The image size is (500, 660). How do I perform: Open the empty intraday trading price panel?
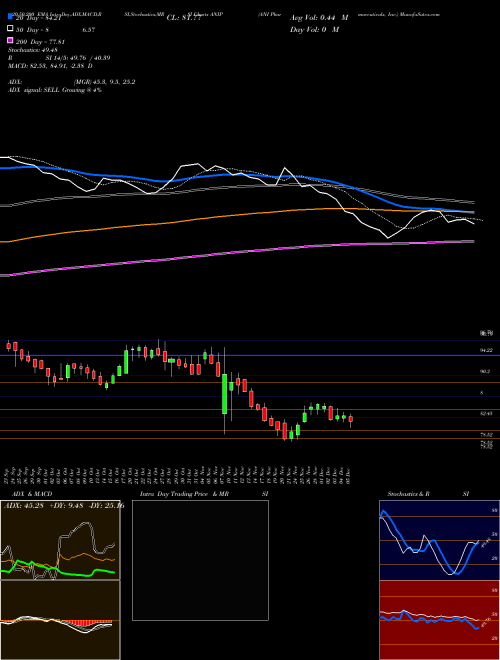click(x=200, y=560)
